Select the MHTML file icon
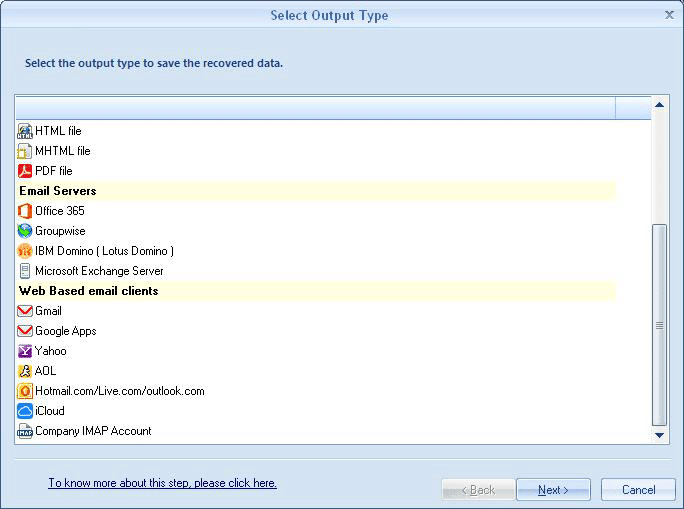The image size is (684, 509). [x=25, y=151]
